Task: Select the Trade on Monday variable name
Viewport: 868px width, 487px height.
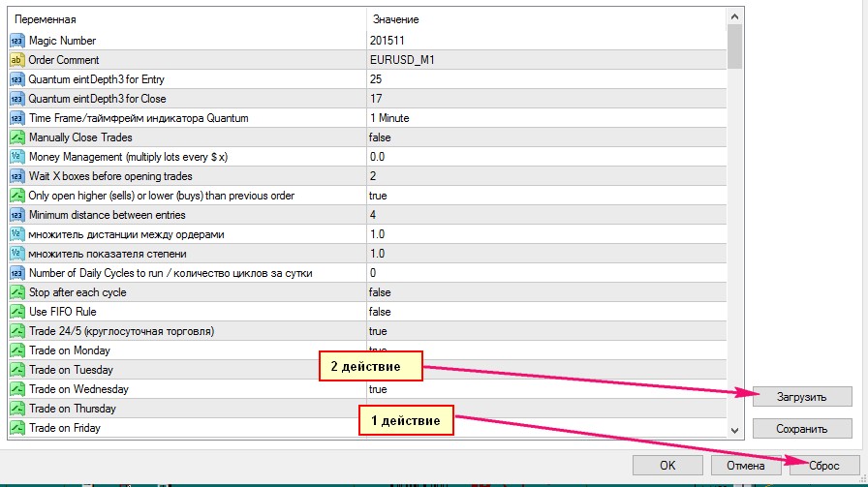Action: 70,350
